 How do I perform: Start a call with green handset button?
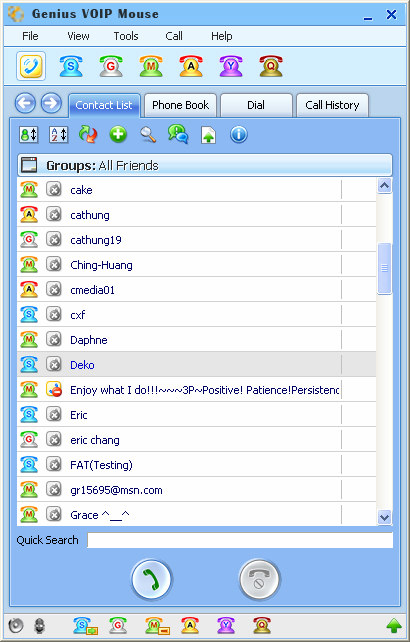tap(152, 579)
